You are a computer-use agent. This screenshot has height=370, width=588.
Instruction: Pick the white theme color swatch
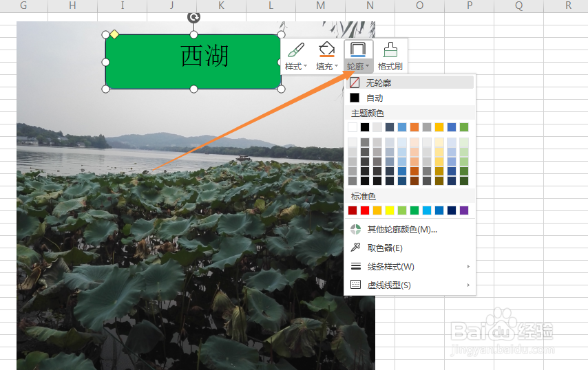pyautogui.click(x=353, y=127)
